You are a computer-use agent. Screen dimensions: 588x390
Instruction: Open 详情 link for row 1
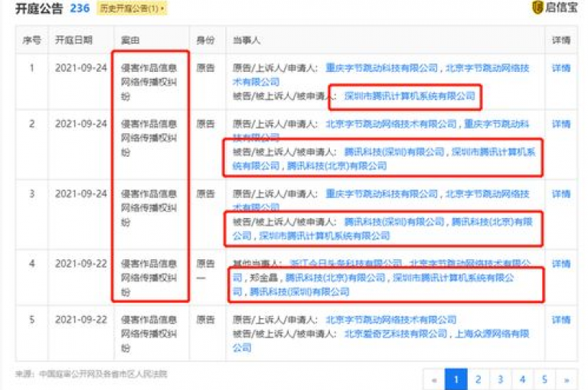pos(561,68)
